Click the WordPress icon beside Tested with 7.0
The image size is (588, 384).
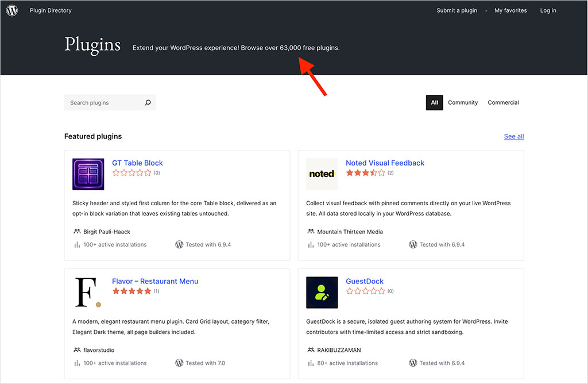click(179, 363)
